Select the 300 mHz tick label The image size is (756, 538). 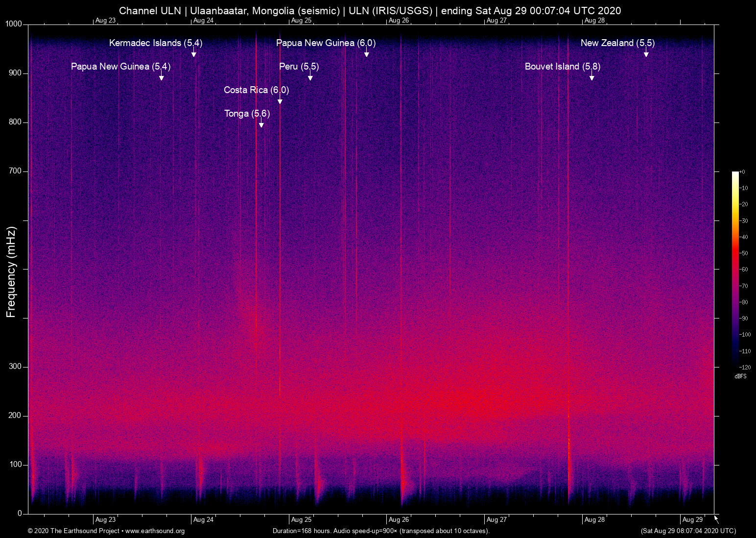pyautogui.click(x=15, y=367)
